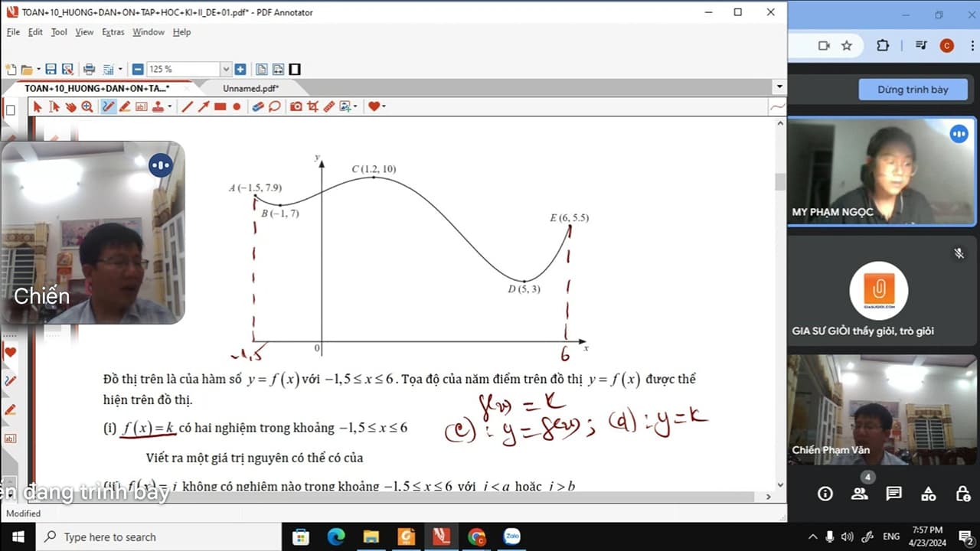Open the Meet chat panel
This screenshot has width=980, height=551.
[893, 494]
